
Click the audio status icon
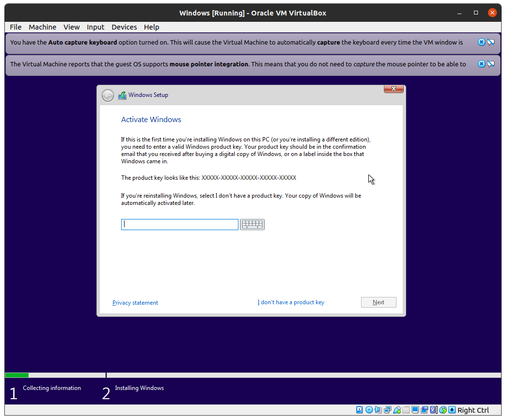[378, 410]
